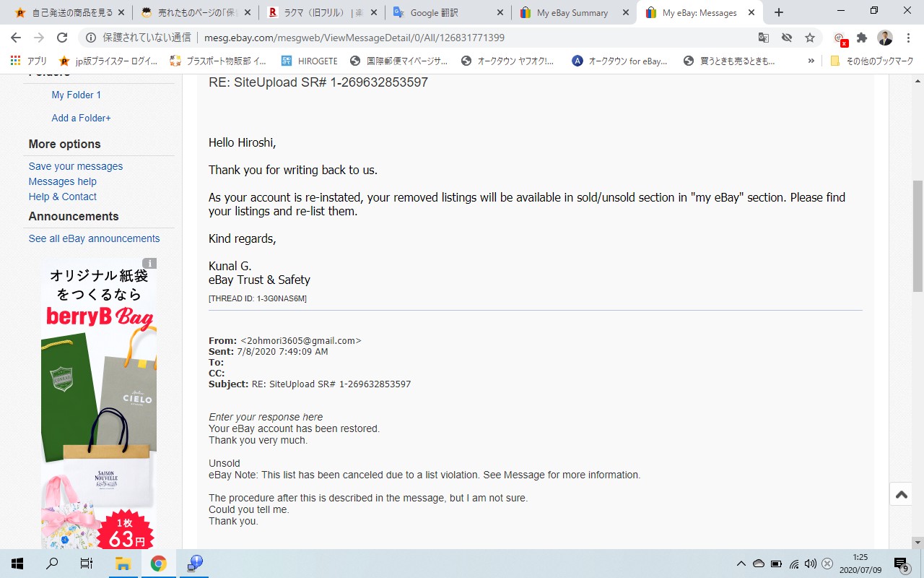Open the cloud icon in system tray

click(758, 564)
